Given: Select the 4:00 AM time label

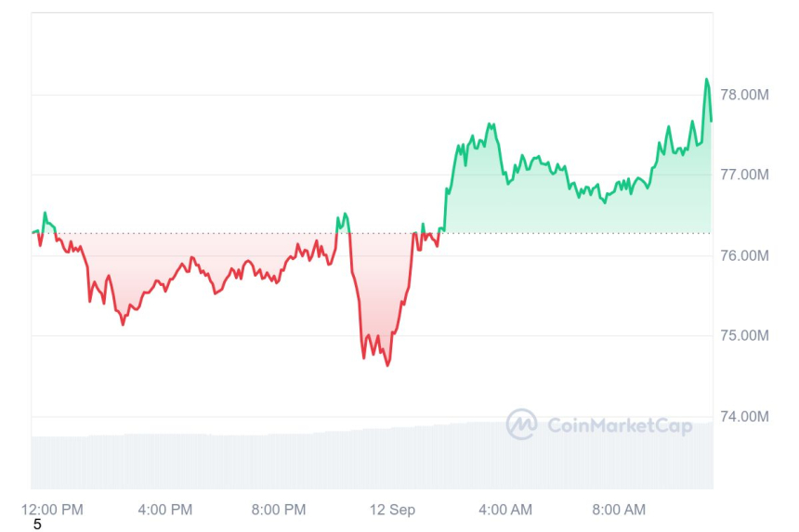Looking at the screenshot, I should pos(505,510).
